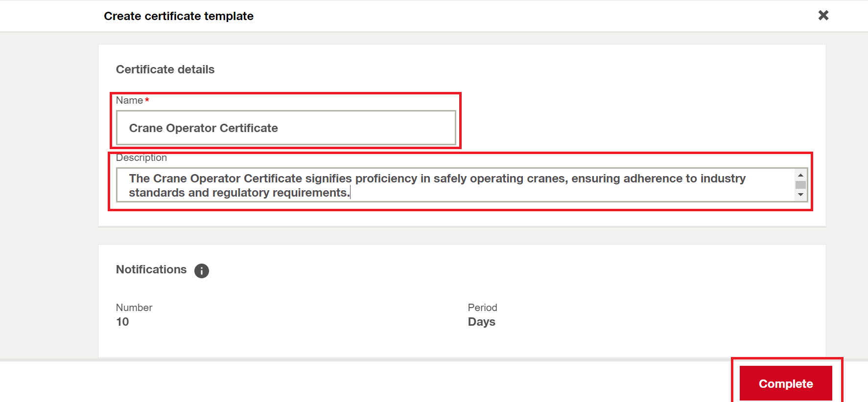Click the Complete button
868x402 pixels.
coord(786,383)
